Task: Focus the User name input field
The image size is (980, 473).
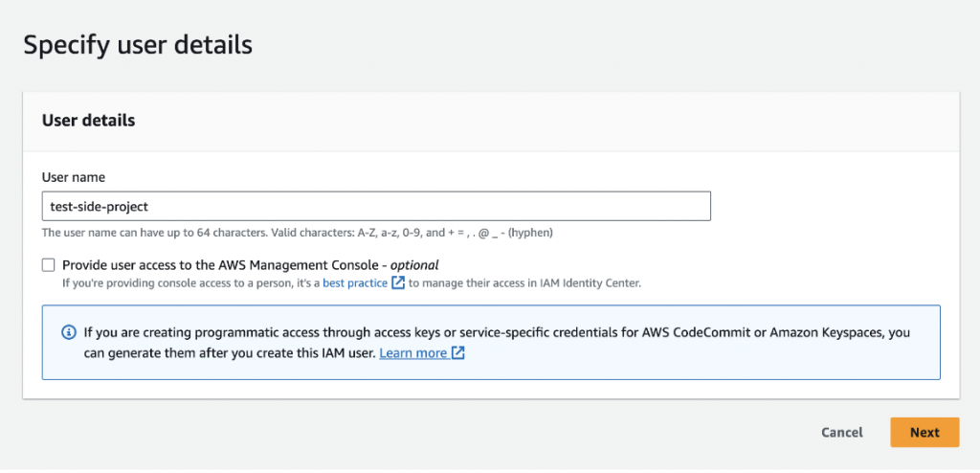Action: pyautogui.click(x=375, y=206)
